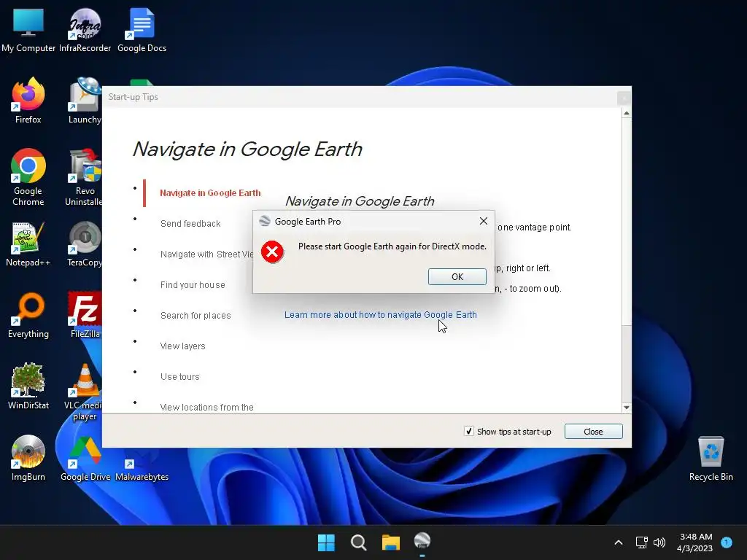Open Revo Uninstaller desktop shortcut
This screenshot has height=560, width=747.
[85, 177]
